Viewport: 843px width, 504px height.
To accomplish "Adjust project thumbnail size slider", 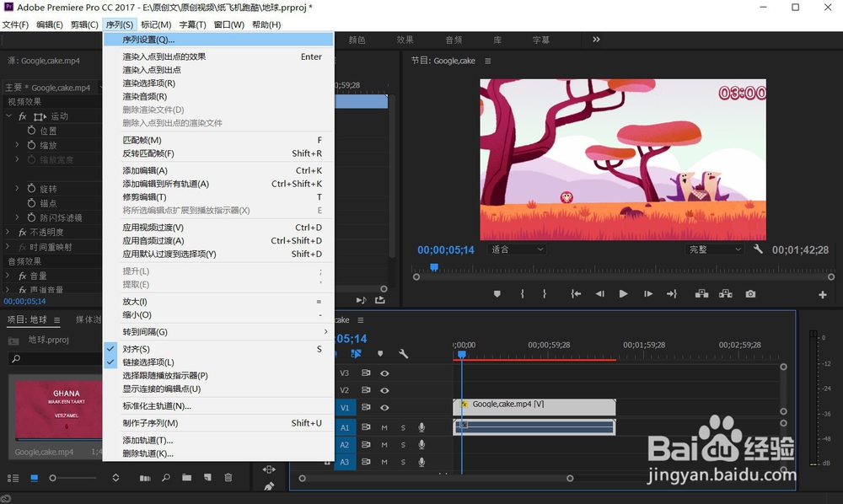I will tap(52, 478).
